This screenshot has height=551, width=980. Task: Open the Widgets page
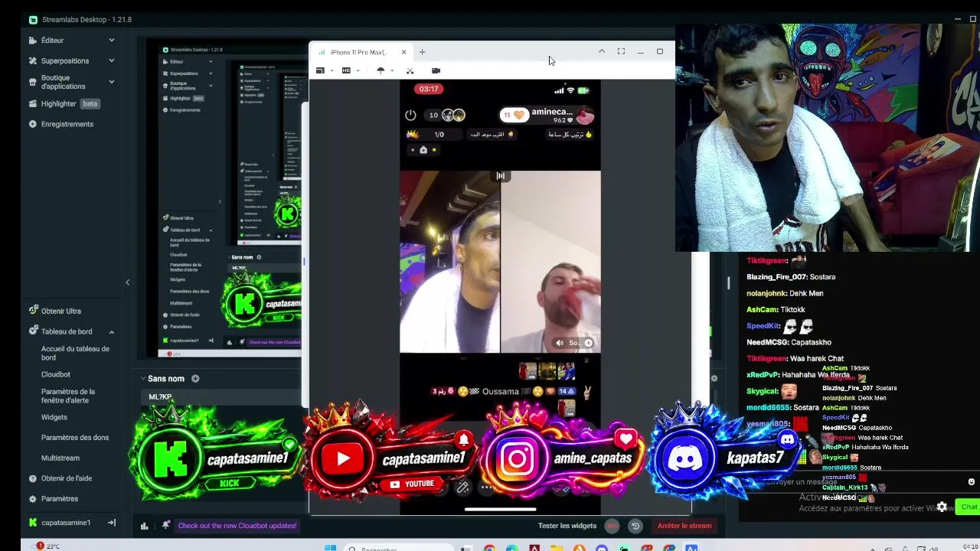[54, 417]
